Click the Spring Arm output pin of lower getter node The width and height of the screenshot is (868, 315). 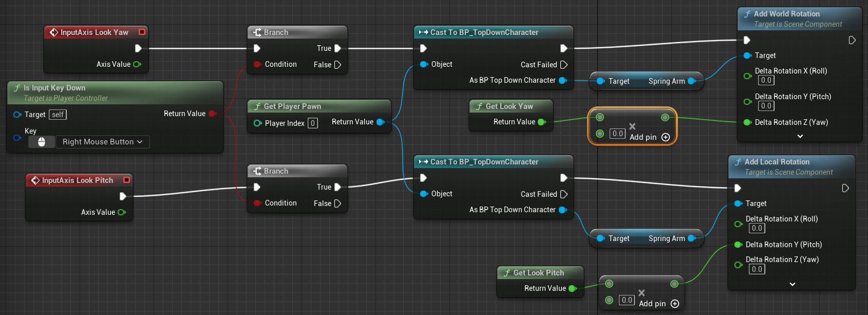tap(691, 238)
